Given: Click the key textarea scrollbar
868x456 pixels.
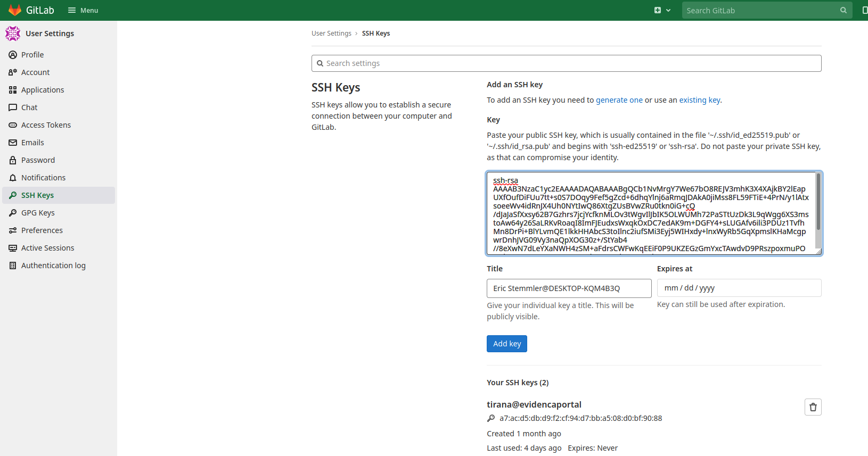Looking at the screenshot, I should pyautogui.click(x=818, y=202).
